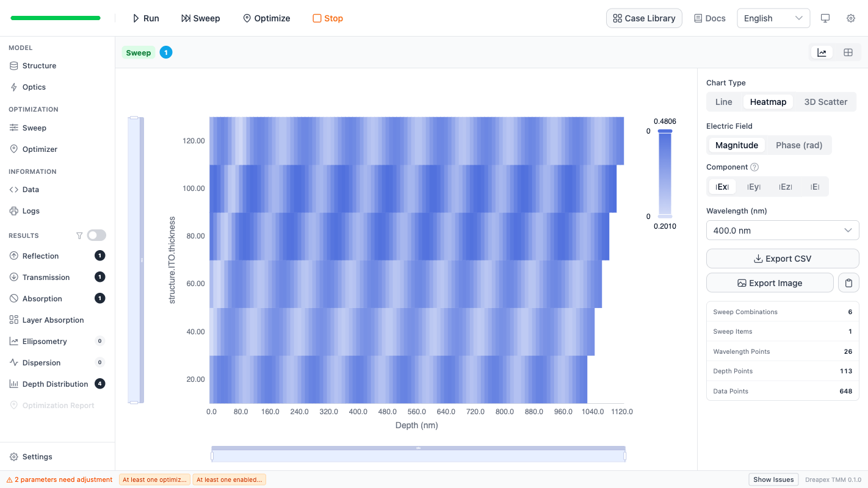
Task: Open the language selector set to English
Action: coord(773,18)
